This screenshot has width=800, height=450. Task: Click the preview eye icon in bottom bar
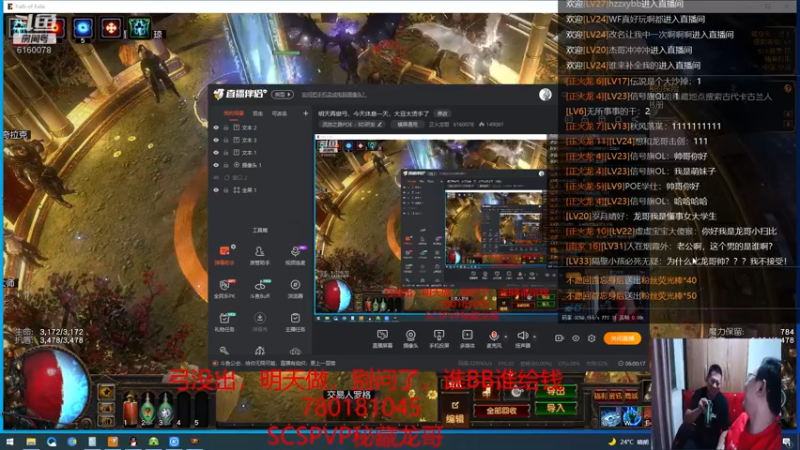click(576, 338)
